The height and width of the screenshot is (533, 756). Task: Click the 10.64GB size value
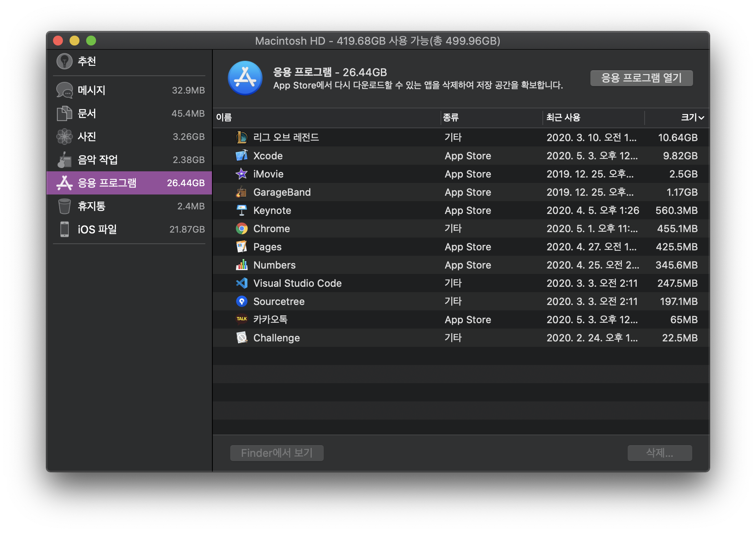coord(678,137)
